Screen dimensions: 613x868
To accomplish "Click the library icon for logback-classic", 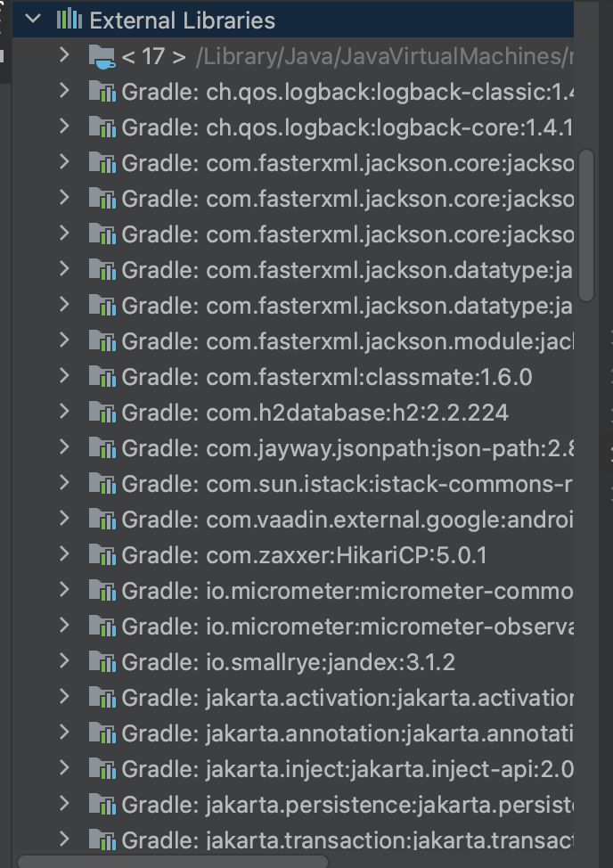I will point(102,92).
